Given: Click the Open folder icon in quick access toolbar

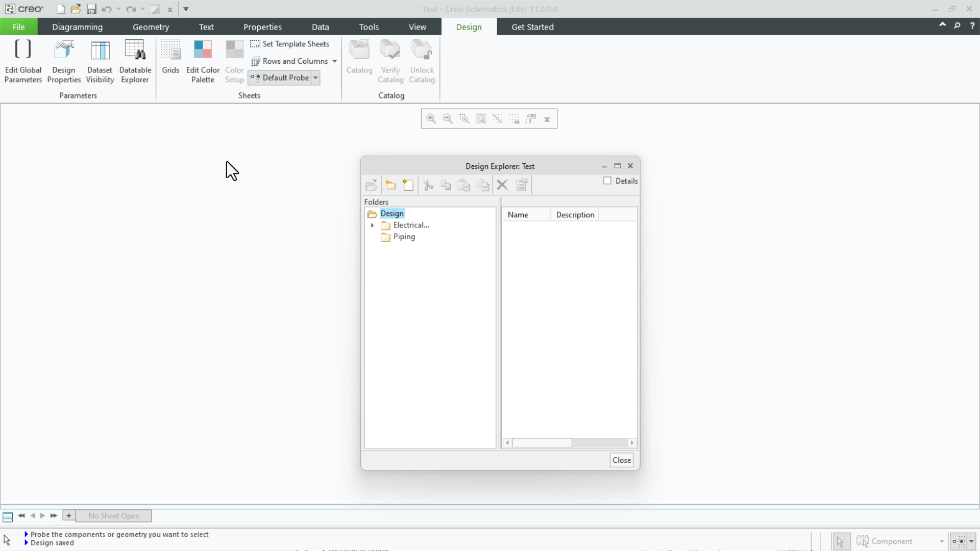Looking at the screenshot, I should tap(76, 9).
